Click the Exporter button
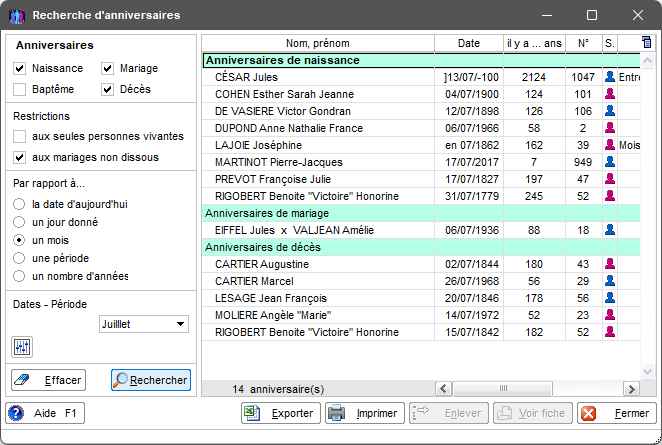This screenshot has width=662, height=445. coord(281,413)
